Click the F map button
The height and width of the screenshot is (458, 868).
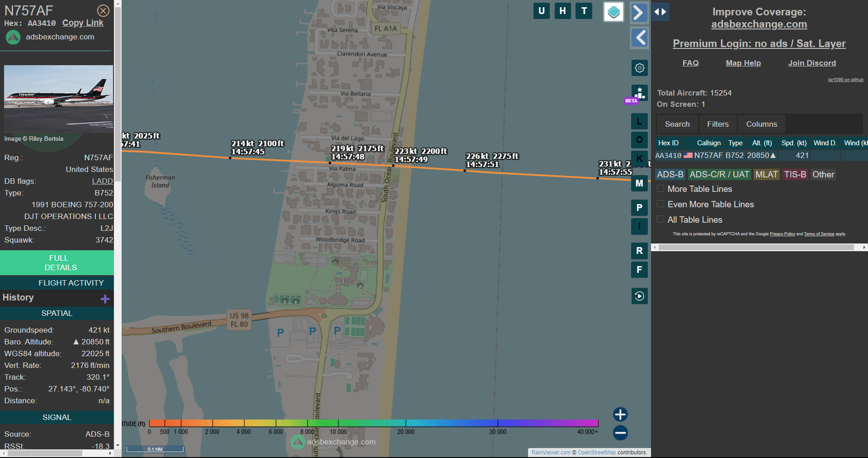pyautogui.click(x=639, y=270)
